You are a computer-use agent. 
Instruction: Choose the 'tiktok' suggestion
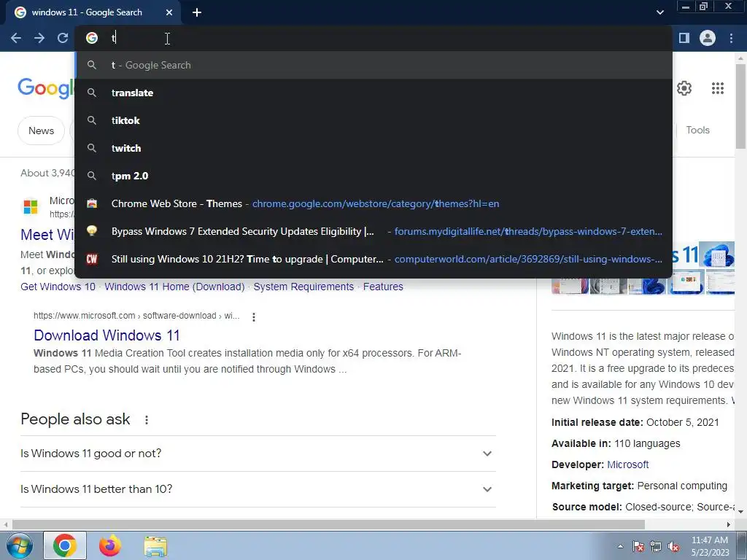tap(373, 120)
